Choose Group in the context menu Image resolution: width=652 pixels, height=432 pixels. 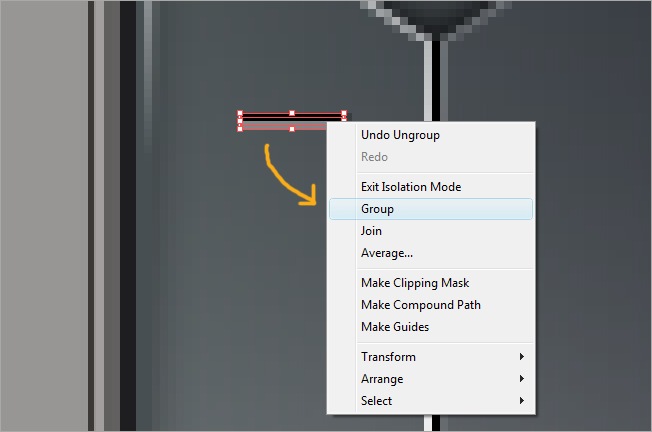coord(431,209)
